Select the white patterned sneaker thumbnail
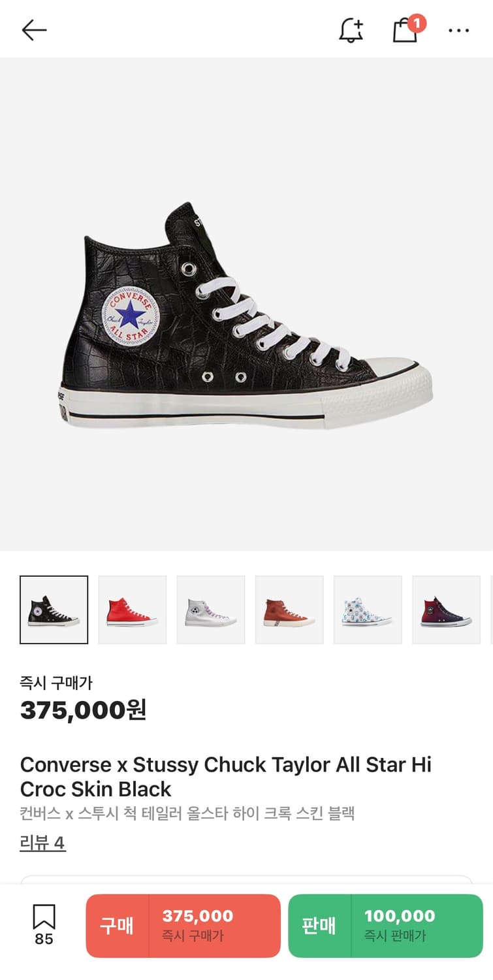The height and width of the screenshot is (980, 493). pyautogui.click(x=368, y=610)
